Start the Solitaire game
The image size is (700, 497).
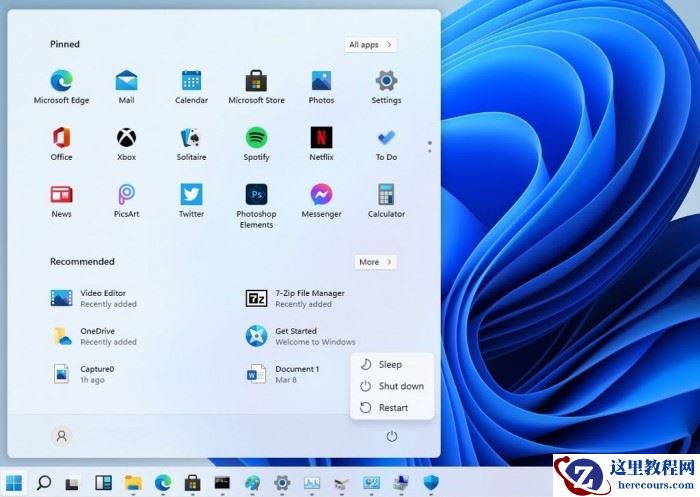[192, 144]
